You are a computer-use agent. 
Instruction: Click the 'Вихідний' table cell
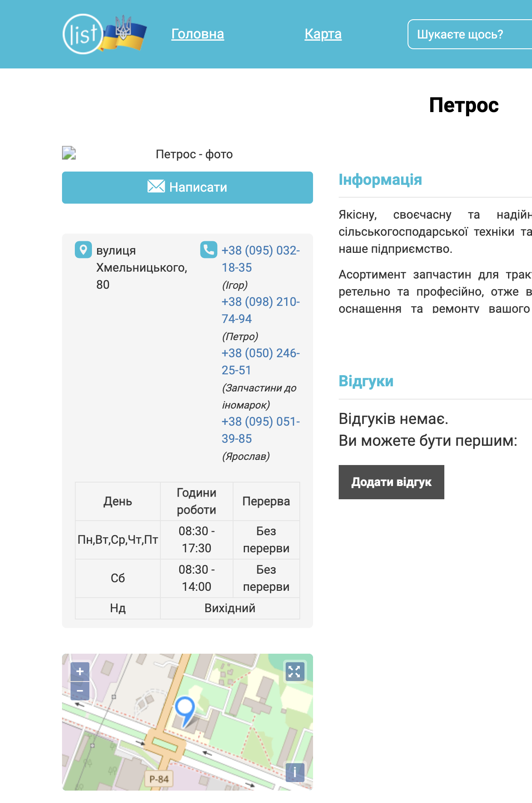(x=230, y=608)
